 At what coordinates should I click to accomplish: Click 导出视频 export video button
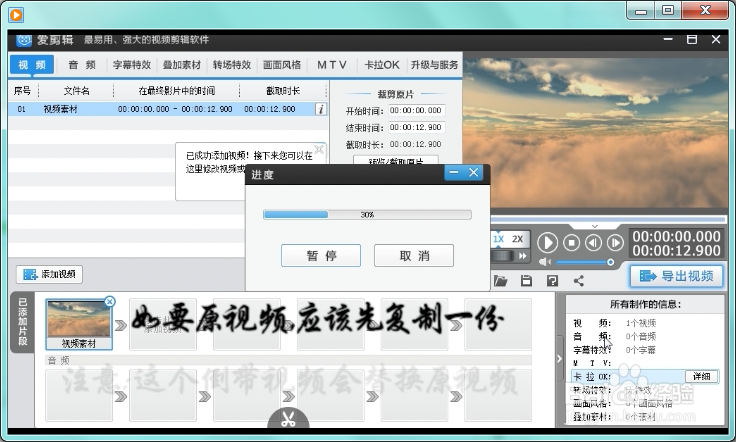(x=676, y=276)
